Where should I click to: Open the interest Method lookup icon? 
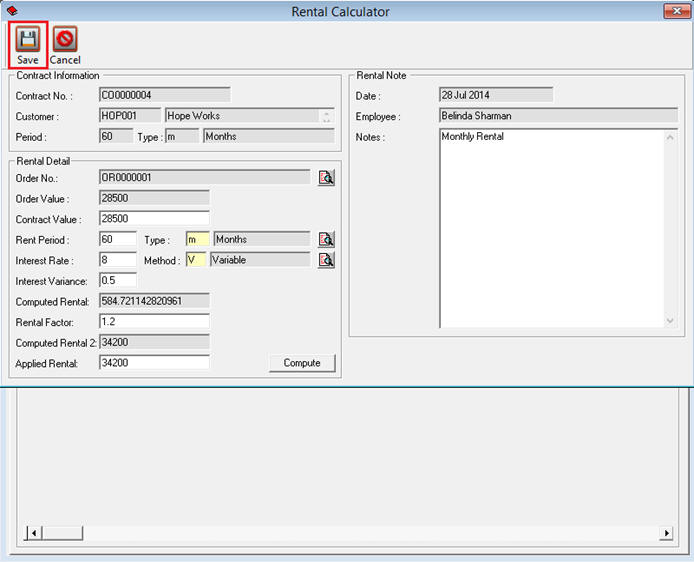pyautogui.click(x=326, y=260)
